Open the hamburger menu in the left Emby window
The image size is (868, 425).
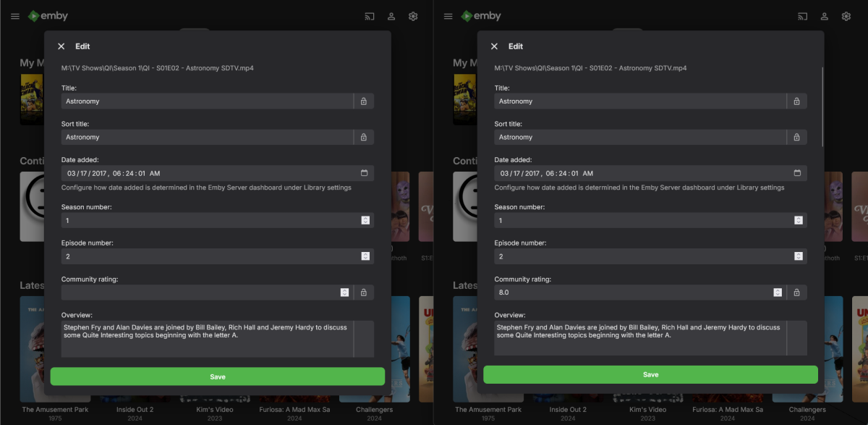coord(15,16)
